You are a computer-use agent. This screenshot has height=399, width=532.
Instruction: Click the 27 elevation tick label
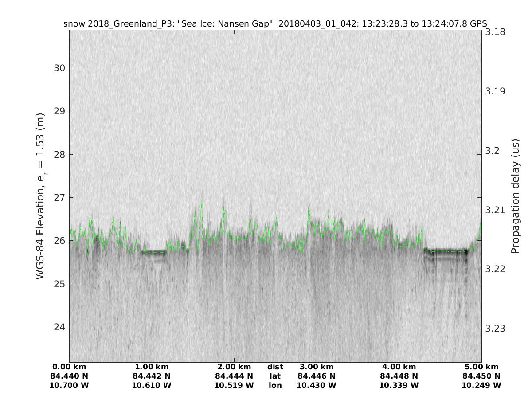(x=60, y=197)
